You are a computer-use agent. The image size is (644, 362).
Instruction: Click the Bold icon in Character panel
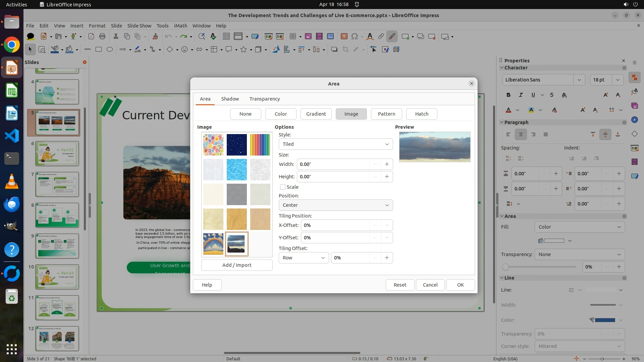(508, 95)
